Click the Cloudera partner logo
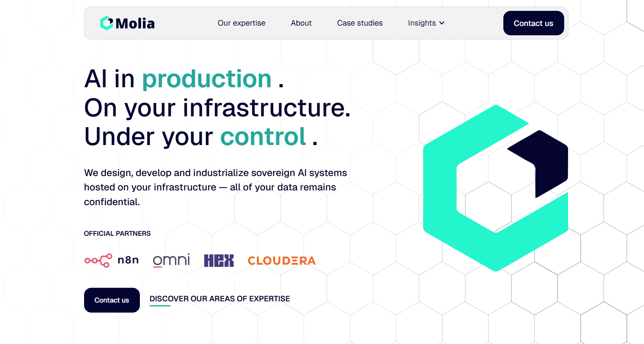Viewport: 644px width, 344px height. [282, 261]
